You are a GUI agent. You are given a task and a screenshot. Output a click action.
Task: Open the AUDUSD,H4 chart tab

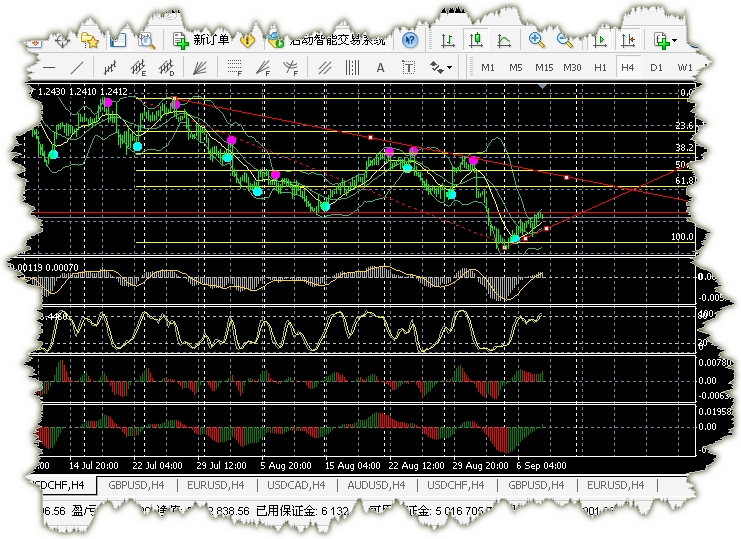tap(376, 485)
